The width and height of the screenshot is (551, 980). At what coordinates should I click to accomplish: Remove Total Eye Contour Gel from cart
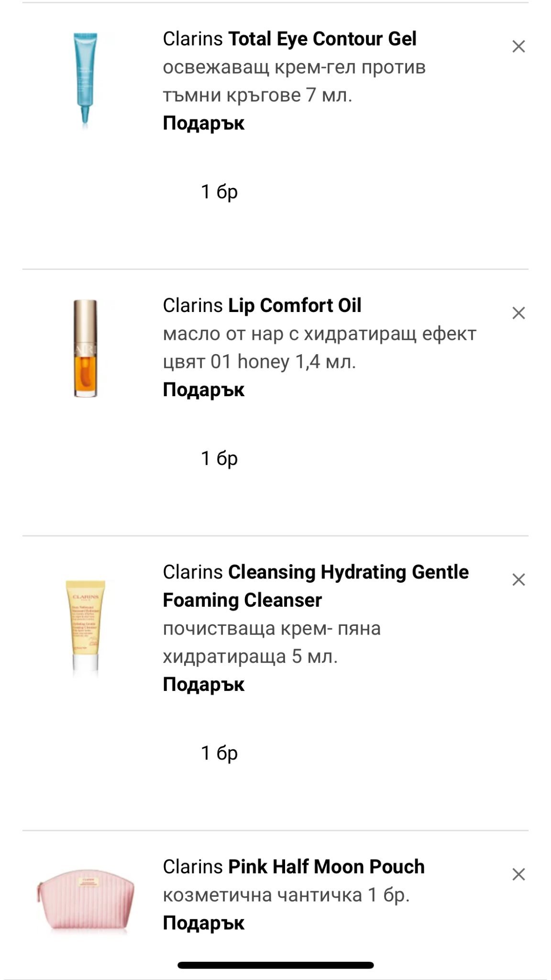tap(518, 46)
